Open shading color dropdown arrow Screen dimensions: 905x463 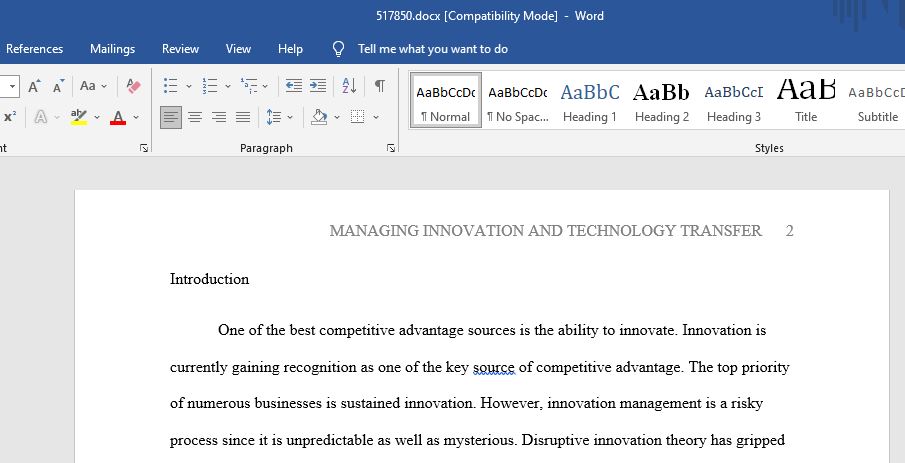tap(337, 118)
